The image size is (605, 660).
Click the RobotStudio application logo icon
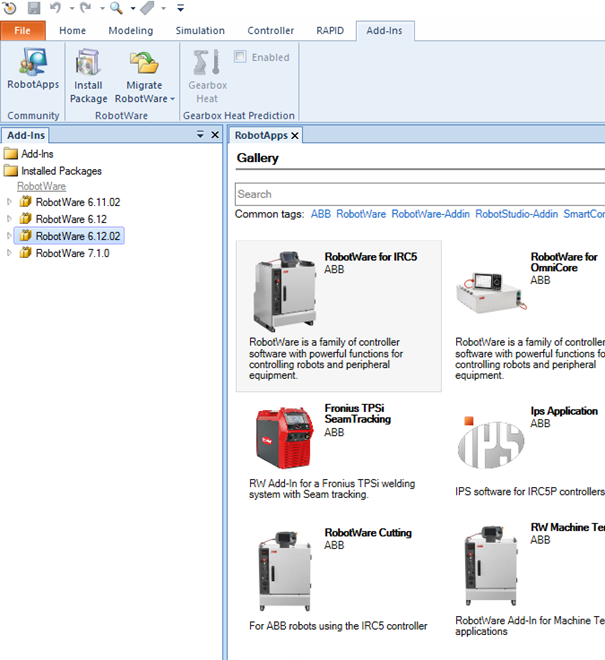[x=9, y=8]
